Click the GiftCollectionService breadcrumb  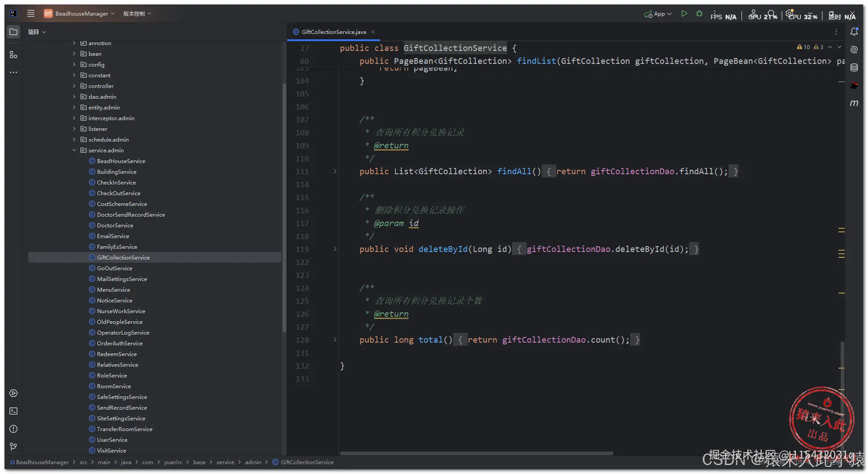(x=307, y=462)
